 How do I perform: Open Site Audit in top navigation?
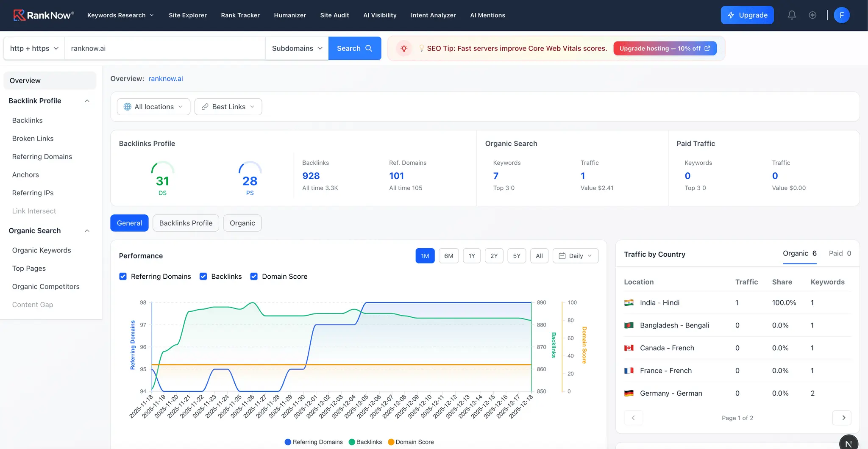pos(334,15)
